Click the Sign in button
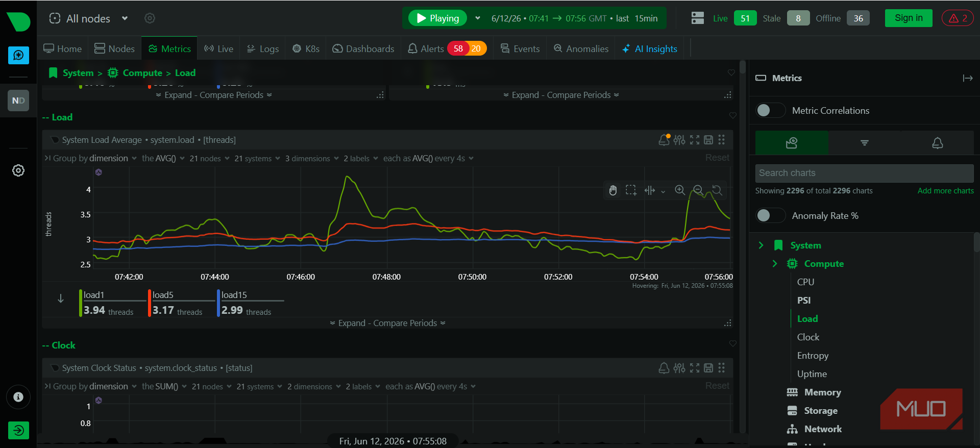 (x=909, y=18)
